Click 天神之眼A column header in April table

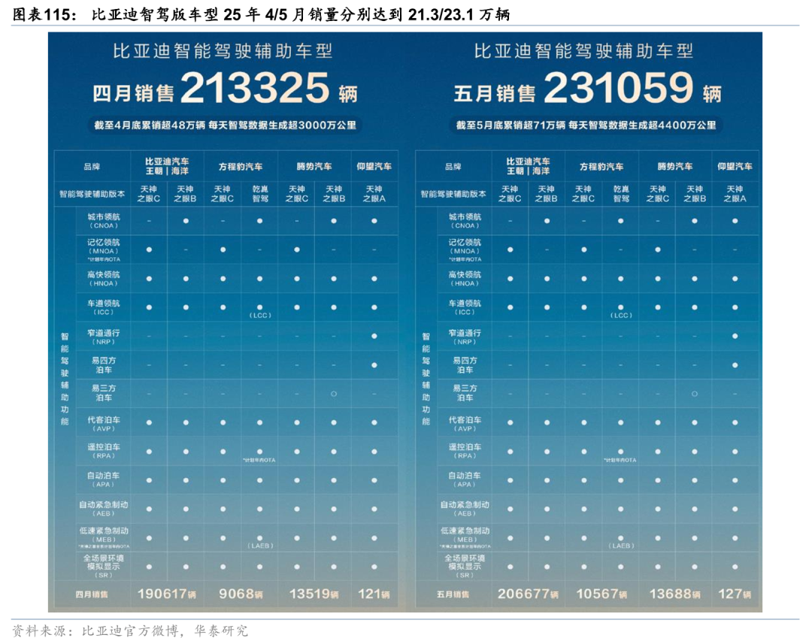point(374,194)
